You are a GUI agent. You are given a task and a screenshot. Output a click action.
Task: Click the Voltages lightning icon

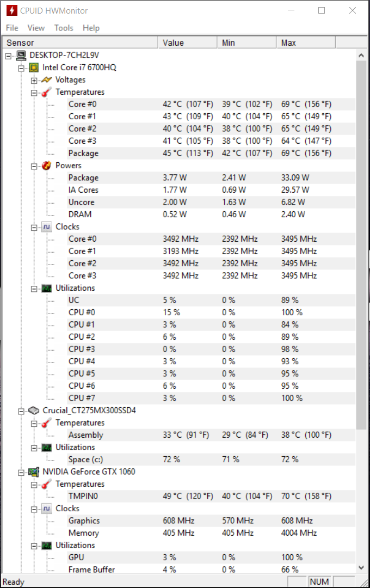[46, 80]
